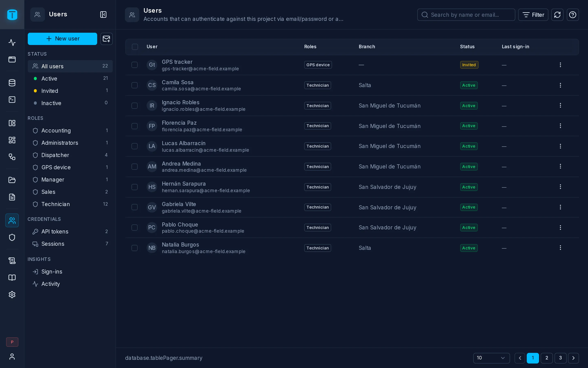This screenshot has height=368, width=588.
Task: Open the Filter dropdown button
Action: click(533, 15)
